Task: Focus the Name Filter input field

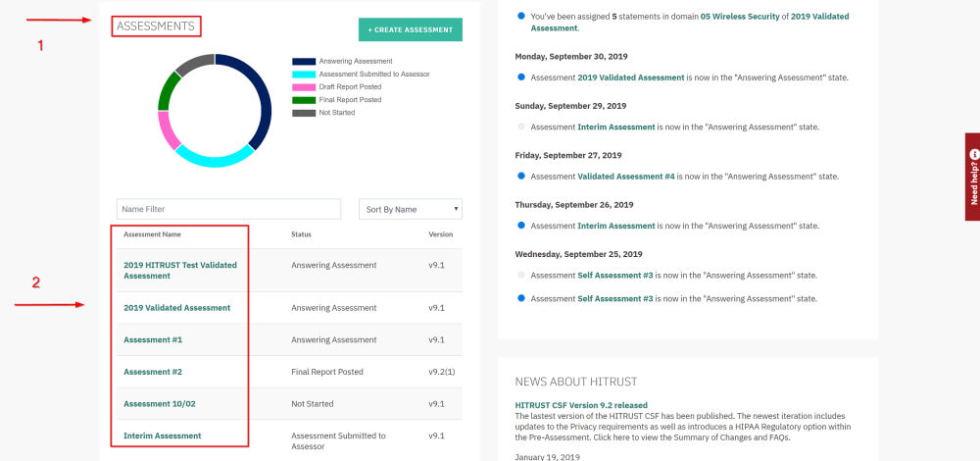Action: [x=228, y=209]
